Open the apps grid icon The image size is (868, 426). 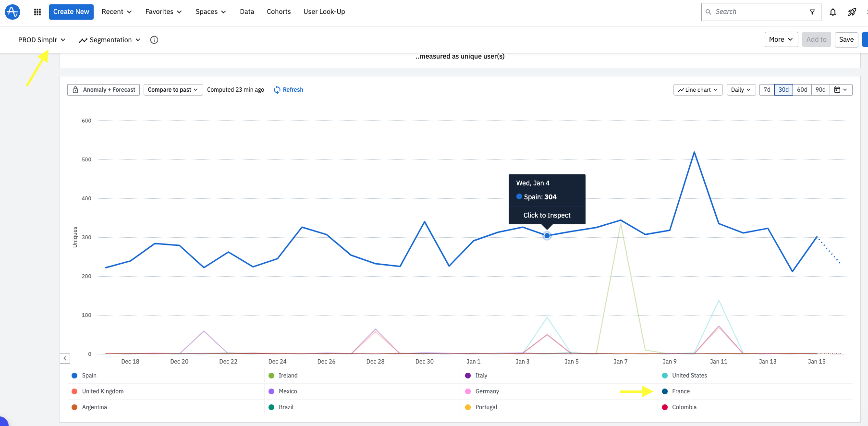pyautogui.click(x=37, y=12)
